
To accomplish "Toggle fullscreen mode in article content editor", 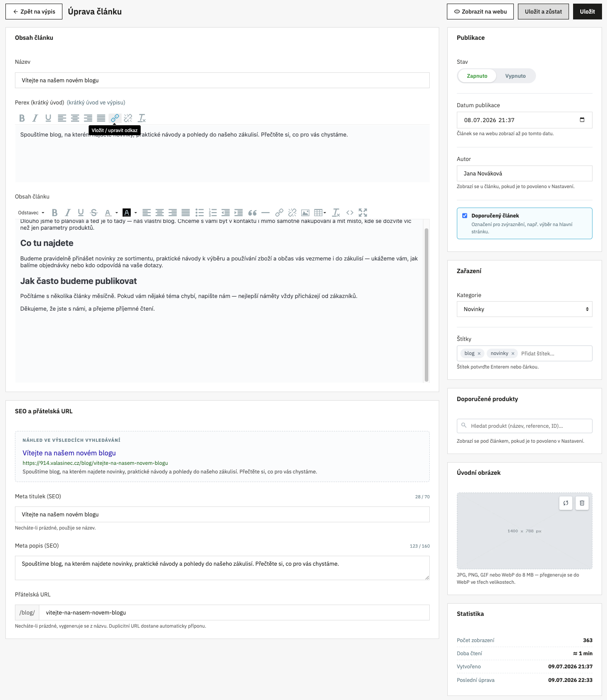I will (x=363, y=213).
